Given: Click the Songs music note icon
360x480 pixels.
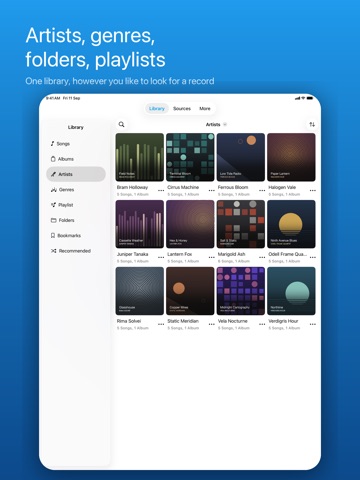Looking at the screenshot, I should click(x=52, y=144).
